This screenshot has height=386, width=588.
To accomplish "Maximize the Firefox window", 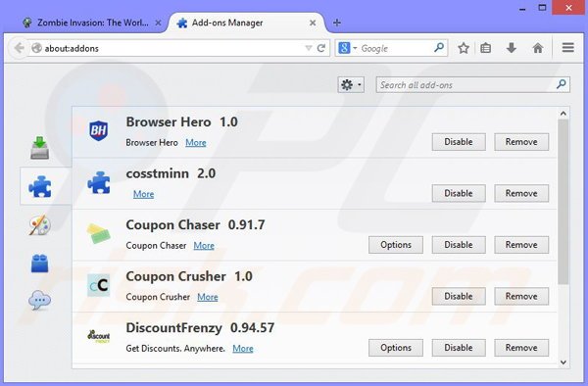I will click(542, 8).
